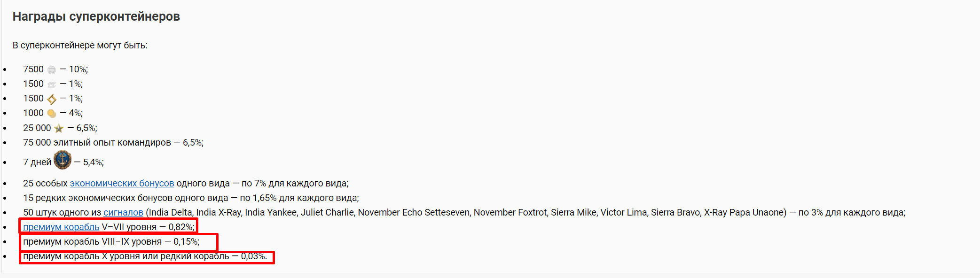Viewport: 980px width, 278px height.
Task: Click the X-Ray Papa Unaone signal name
Action: click(x=745, y=212)
